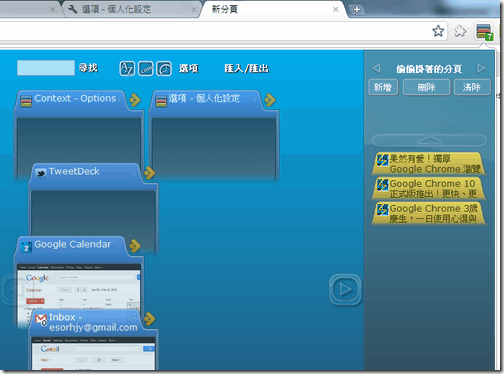Open the puzzle-piece extension icon

click(x=460, y=31)
